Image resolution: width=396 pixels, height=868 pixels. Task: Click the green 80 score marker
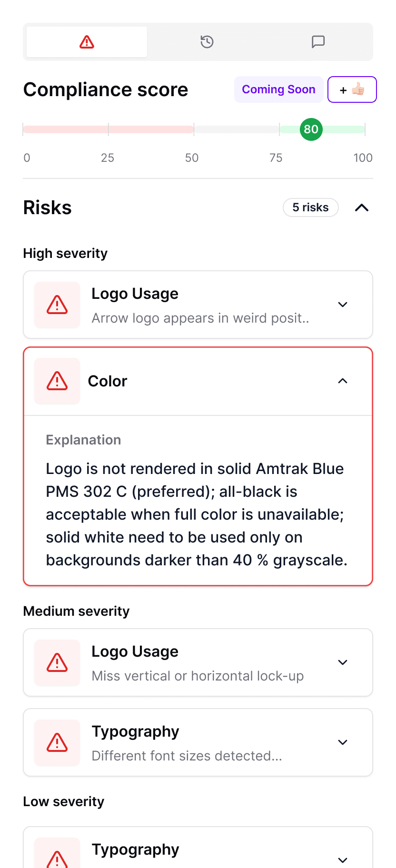tap(311, 129)
